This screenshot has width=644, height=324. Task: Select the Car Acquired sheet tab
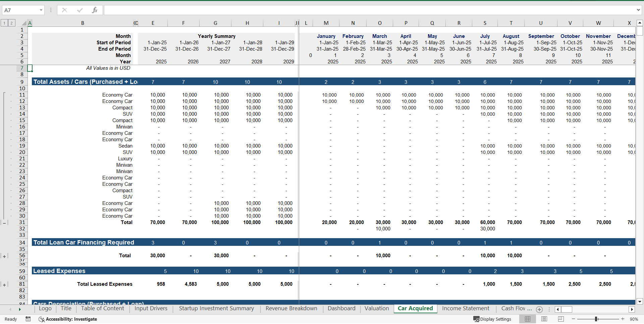pos(415,308)
